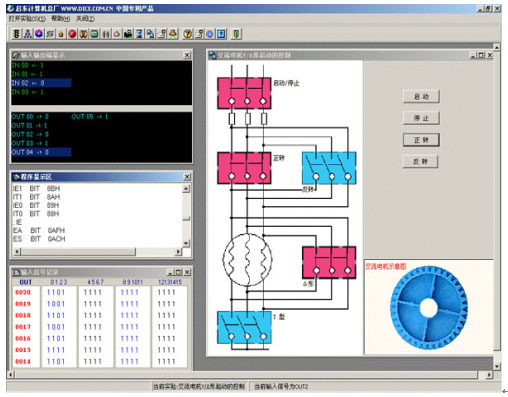Click the traffic light toolbar icon
The height and width of the screenshot is (397, 508).
[x=16, y=34]
